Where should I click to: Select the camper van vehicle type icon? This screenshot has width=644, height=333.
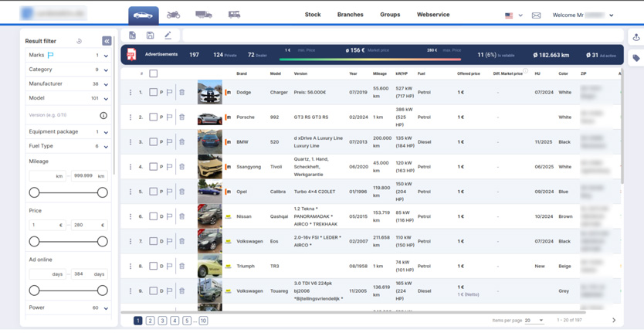(234, 15)
